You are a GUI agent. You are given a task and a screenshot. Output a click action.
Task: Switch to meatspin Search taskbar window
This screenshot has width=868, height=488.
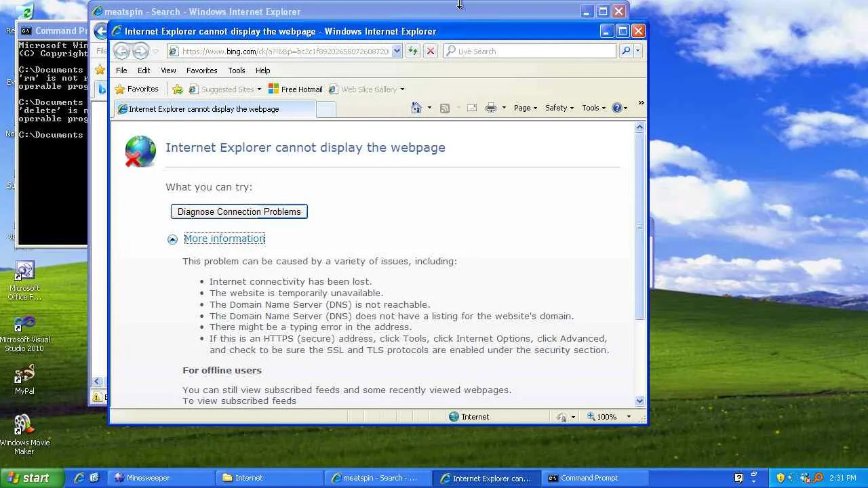pyautogui.click(x=378, y=478)
